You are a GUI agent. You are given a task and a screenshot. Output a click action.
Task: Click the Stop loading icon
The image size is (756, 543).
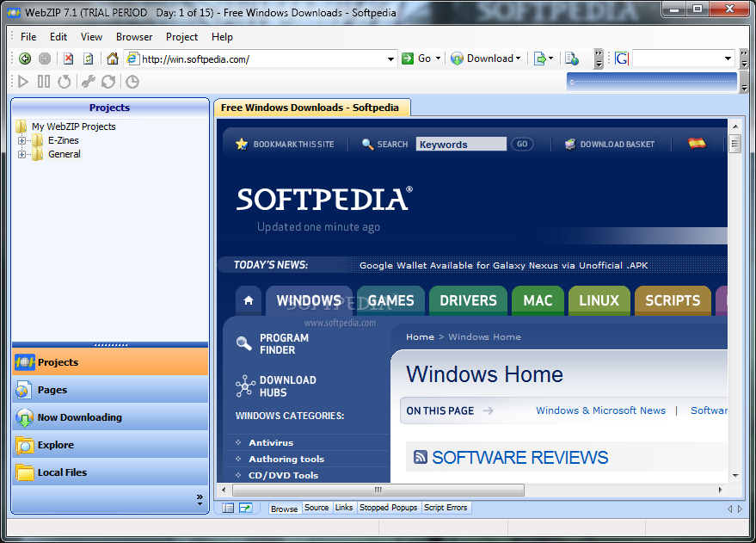click(69, 59)
